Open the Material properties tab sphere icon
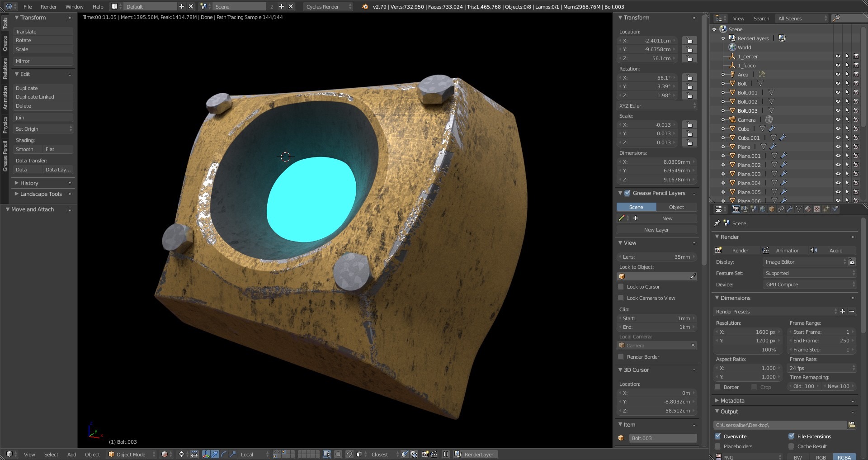 [x=808, y=209]
